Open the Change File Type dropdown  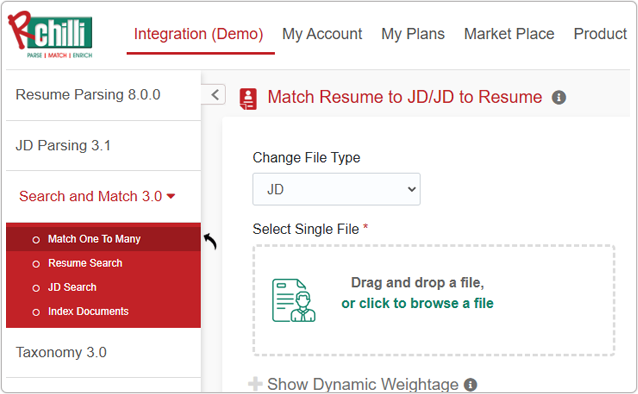click(336, 189)
